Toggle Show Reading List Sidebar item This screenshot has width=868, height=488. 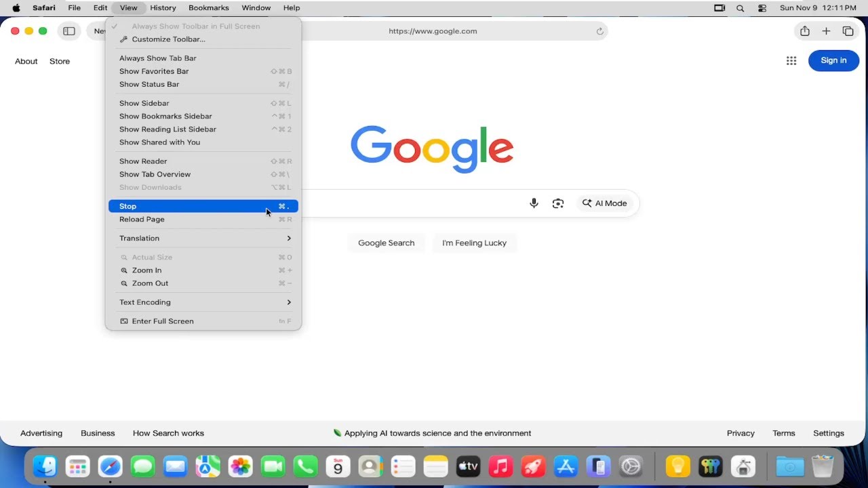pyautogui.click(x=203, y=129)
